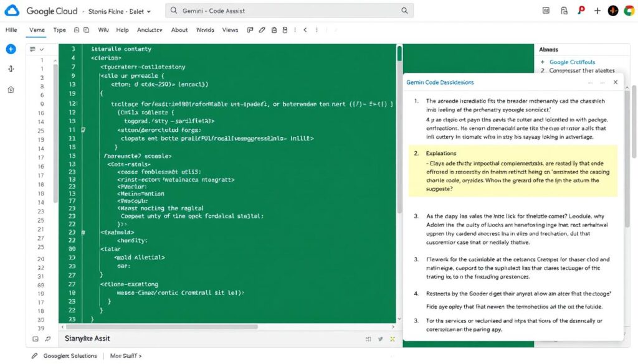Click the panel layout icon in top-right header
The height and width of the screenshot is (364, 638).
click(x=546, y=11)
